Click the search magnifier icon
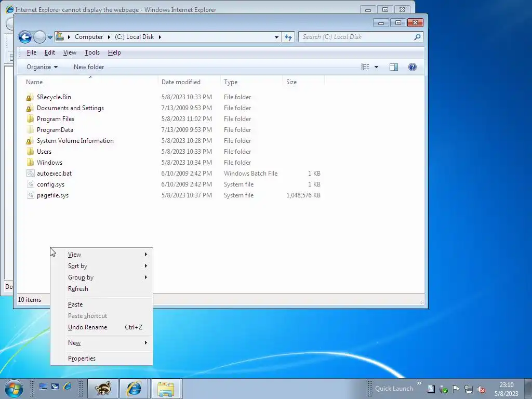532x399 pixels. 417,37
